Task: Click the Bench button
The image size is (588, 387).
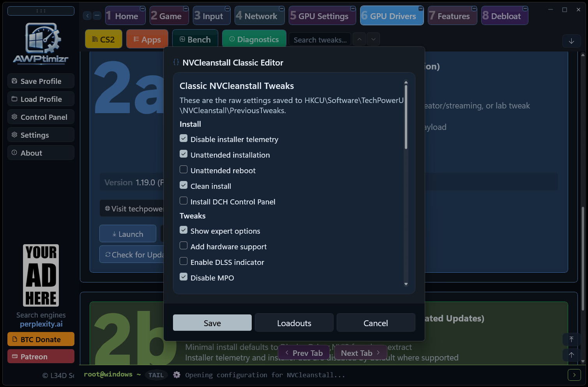Action: point(195,39)
